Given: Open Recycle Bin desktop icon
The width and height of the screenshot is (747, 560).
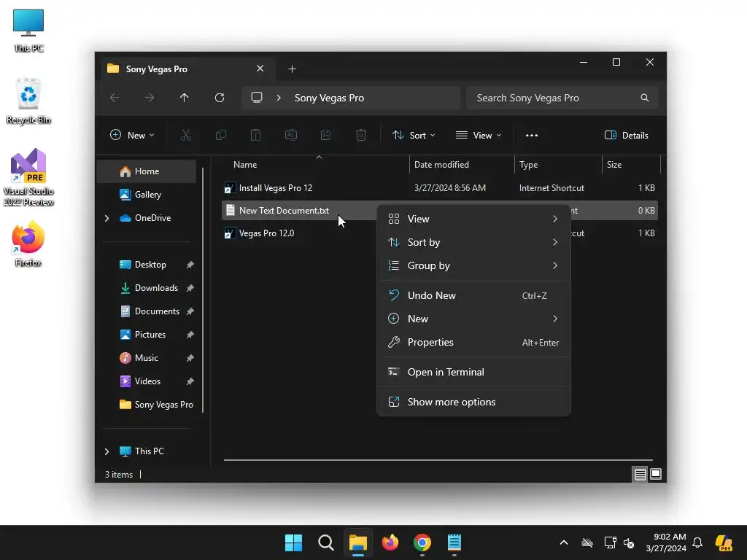Looking at the screenshot, I should [x=28, y=101].
